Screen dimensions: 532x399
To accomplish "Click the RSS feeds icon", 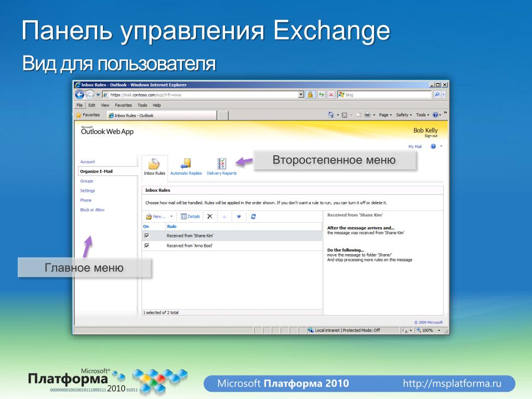I will tap(344, 115).
